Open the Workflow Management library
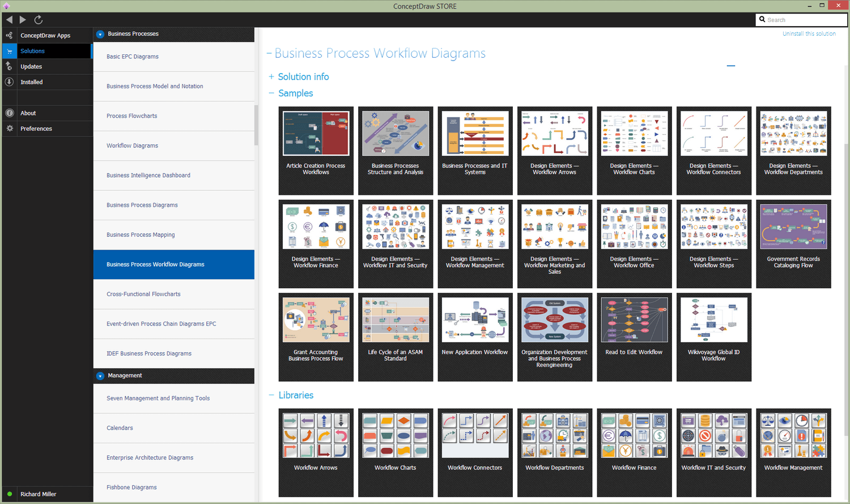 [793, 452]
